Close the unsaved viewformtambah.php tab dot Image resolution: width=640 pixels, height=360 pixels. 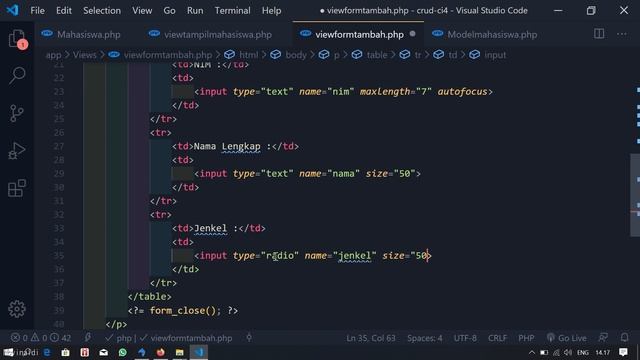(413, 34)
